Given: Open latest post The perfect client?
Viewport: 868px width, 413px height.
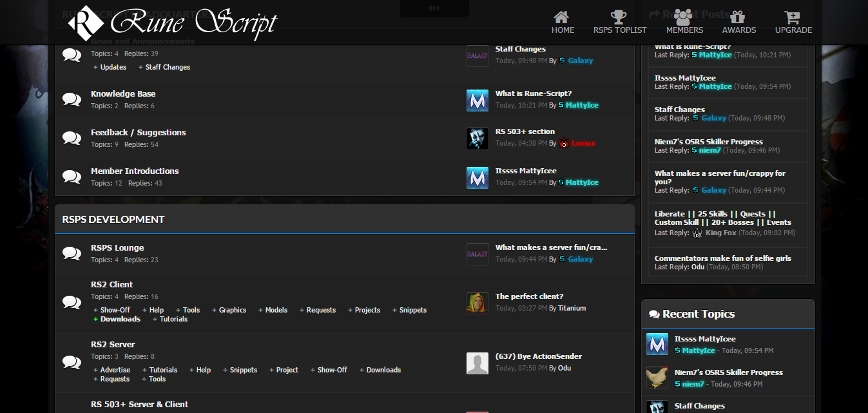Looking at the screenshot, I should [530, 296].
